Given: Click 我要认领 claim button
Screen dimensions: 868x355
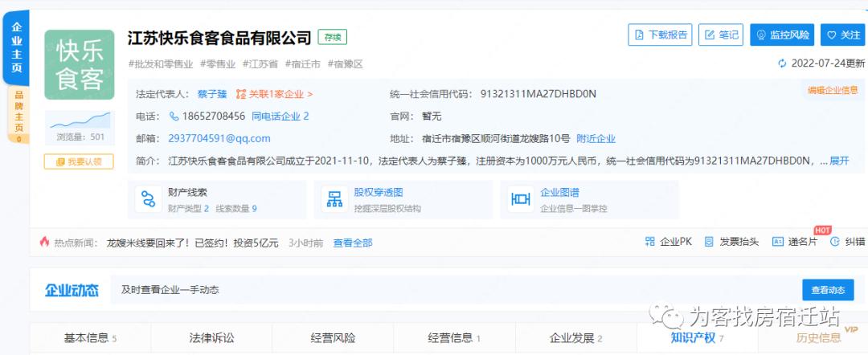Looking at the screenshot, I should click(79, 161).
